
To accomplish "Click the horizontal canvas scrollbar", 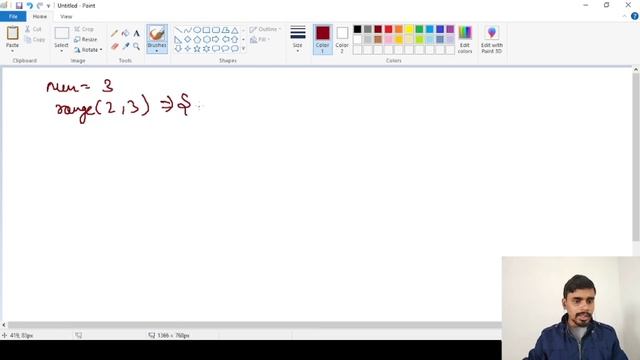I will point(254,325).
